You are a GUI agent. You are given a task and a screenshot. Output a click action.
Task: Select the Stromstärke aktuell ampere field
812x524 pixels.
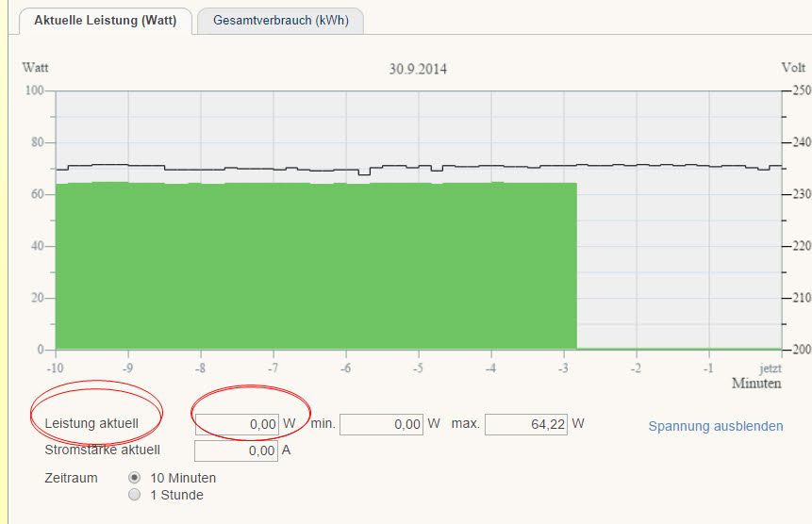coord(237,451)
